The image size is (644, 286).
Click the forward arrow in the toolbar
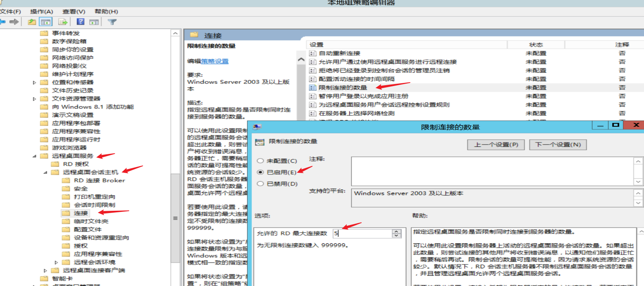point(14,22)
